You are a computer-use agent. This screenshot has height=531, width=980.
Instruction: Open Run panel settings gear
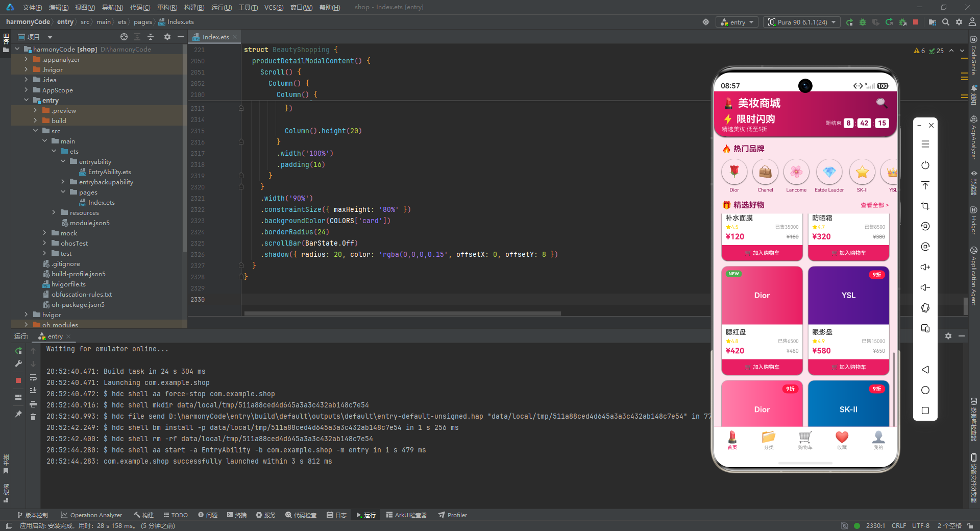click(x=948, y=336)
